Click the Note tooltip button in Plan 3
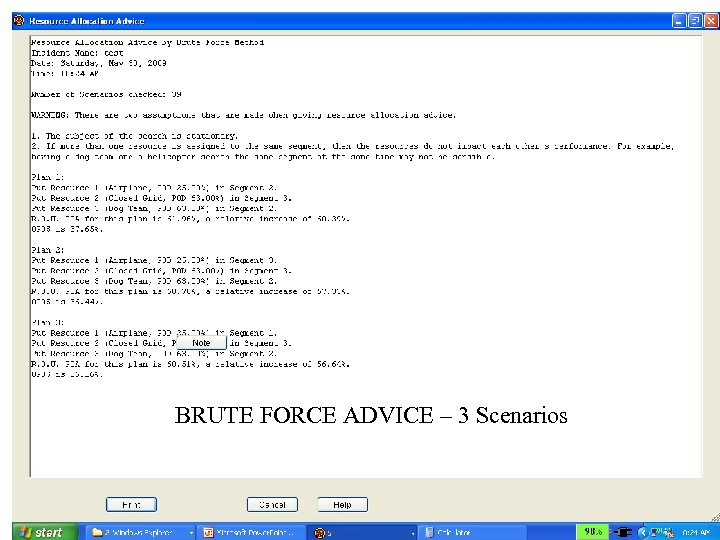Screen dimensions: 720x540 201,343
